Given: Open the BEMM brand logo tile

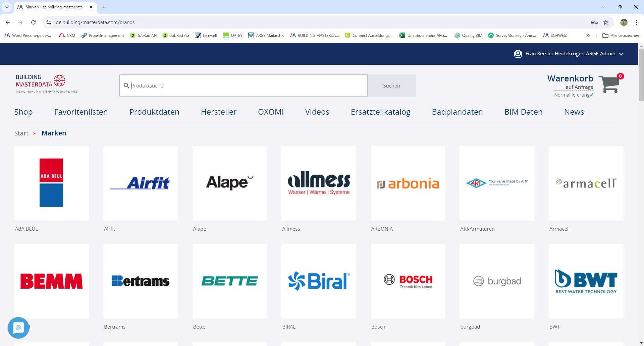Looking at the screenshot, I should [x=52, y=281].
